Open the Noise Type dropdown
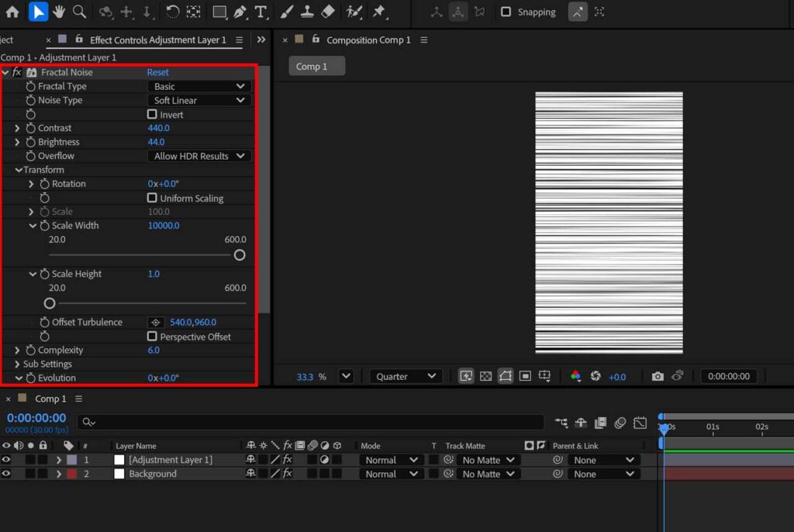Viewport: 794px width, 532px height. [199, 100]
